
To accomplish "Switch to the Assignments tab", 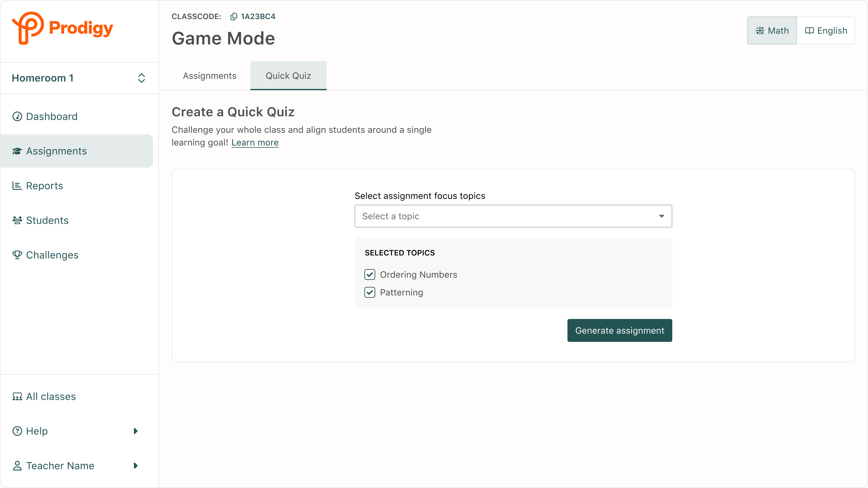I will 210,76.
